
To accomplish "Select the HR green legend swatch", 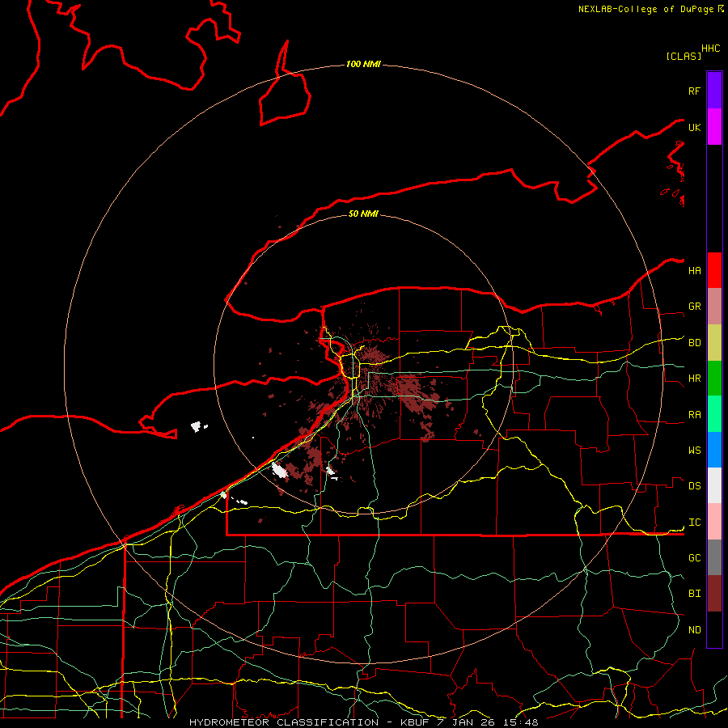I will [714, 379].
